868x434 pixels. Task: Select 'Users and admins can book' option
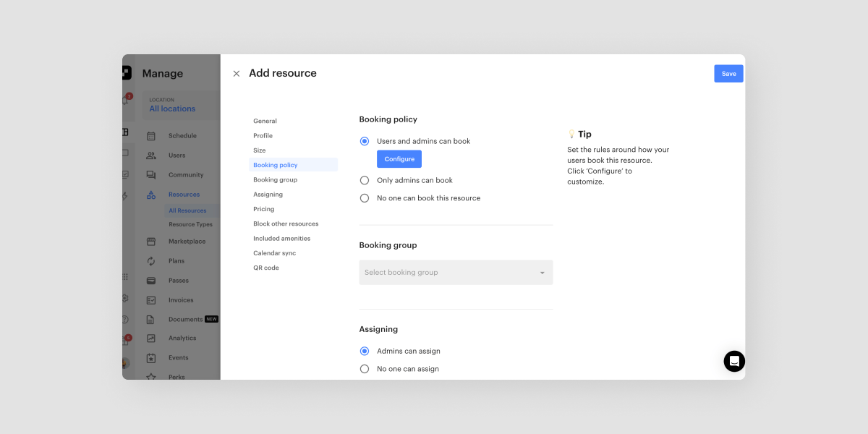tap(364, 140)
